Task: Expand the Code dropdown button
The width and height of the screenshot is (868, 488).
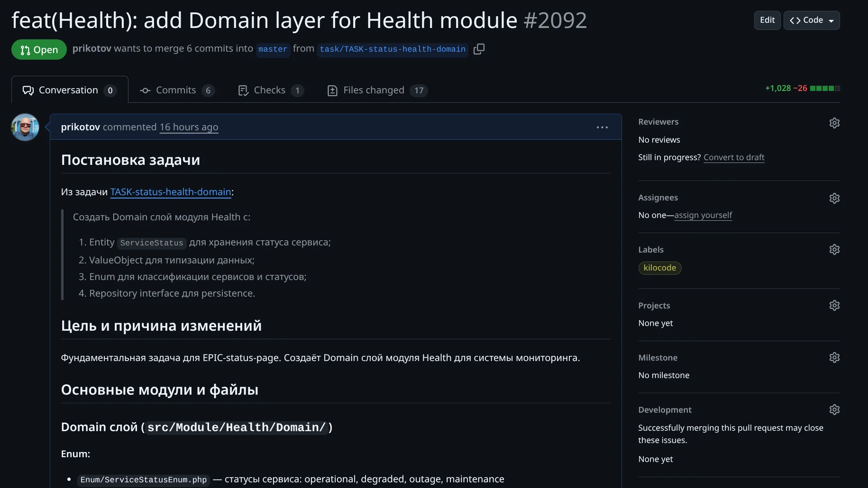Action: coord(812,20)
